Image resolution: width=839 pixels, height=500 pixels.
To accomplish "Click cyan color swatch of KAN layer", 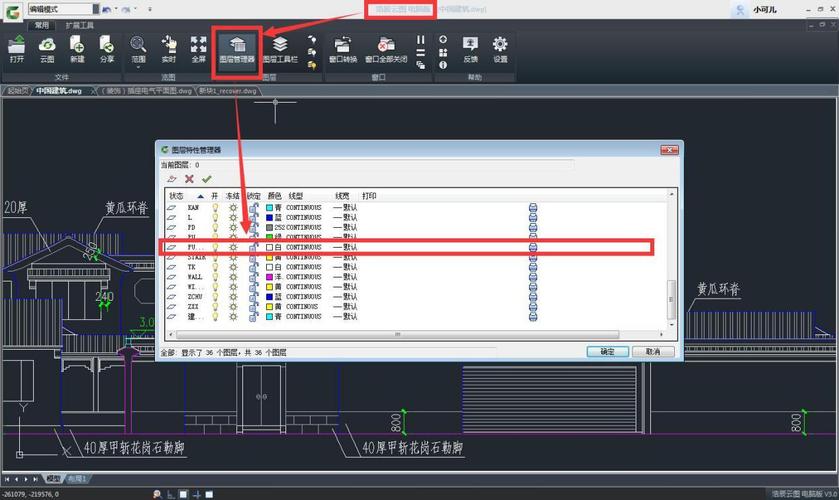I will tap(270, 207).
